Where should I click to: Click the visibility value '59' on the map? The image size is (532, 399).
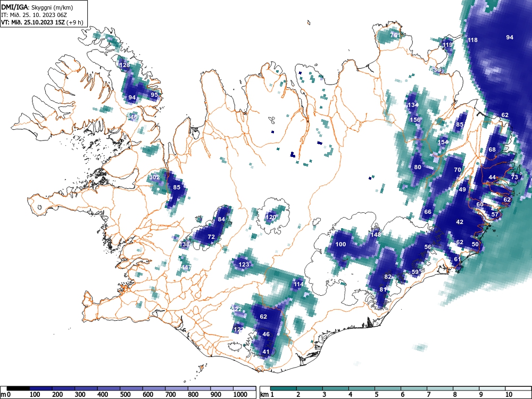click(415, 272)
